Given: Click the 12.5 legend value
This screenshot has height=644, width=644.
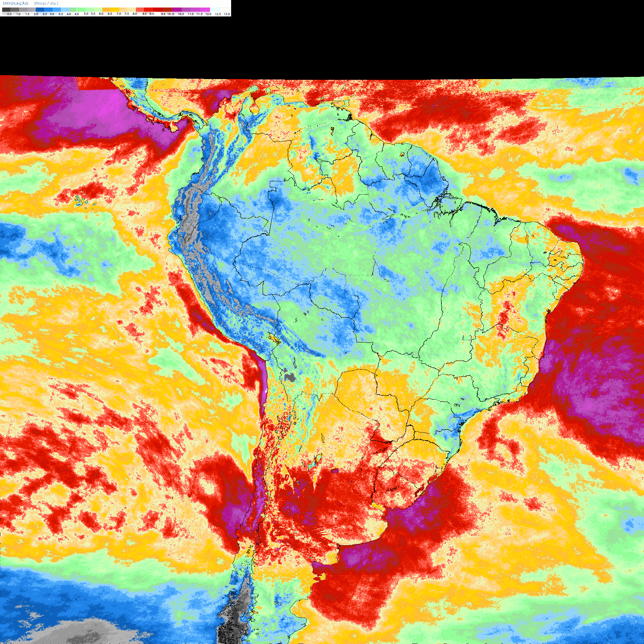Looking at the screenshot, I should click(x=218, y=14).
